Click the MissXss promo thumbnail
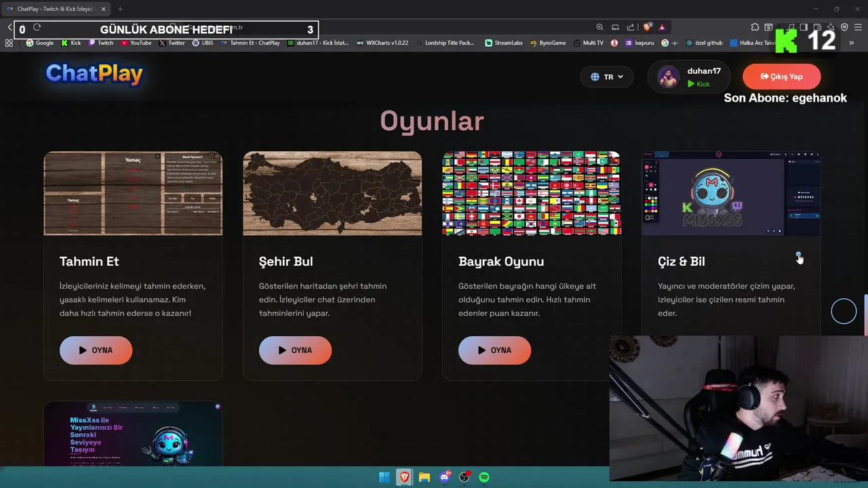 click(133, 434)
